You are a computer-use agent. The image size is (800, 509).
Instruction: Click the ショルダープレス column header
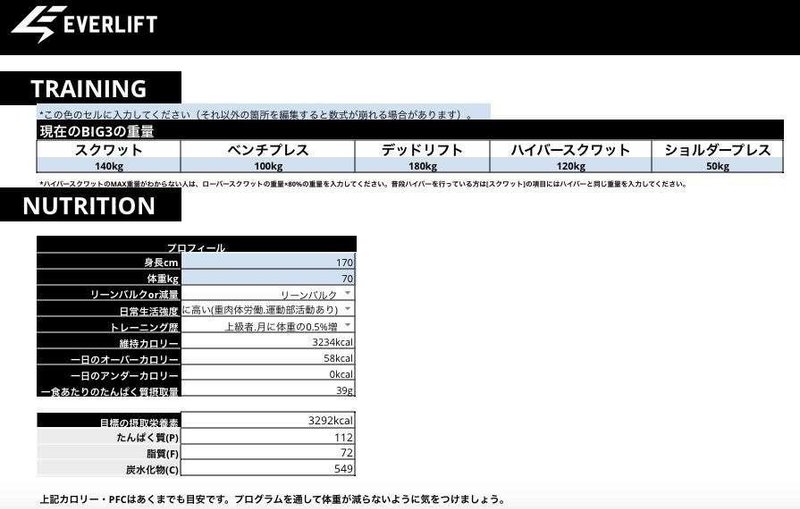click(x=717, y=149)
